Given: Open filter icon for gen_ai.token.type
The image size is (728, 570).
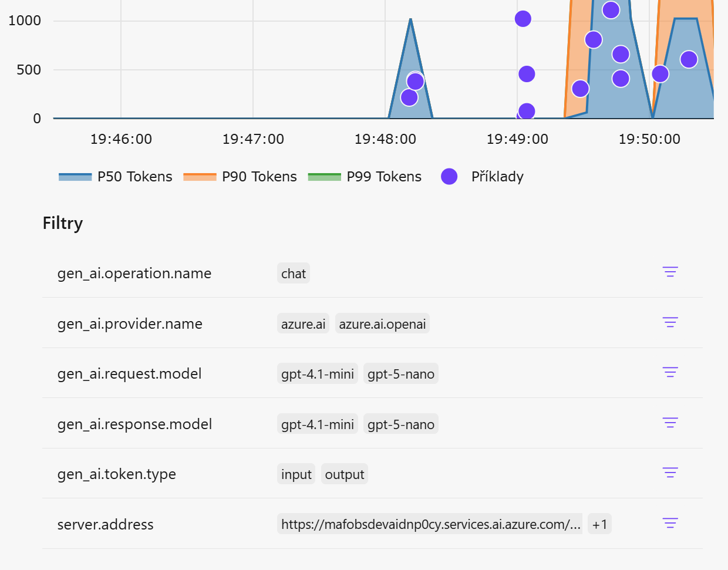Looking at the screenshot, I should 670,473.
